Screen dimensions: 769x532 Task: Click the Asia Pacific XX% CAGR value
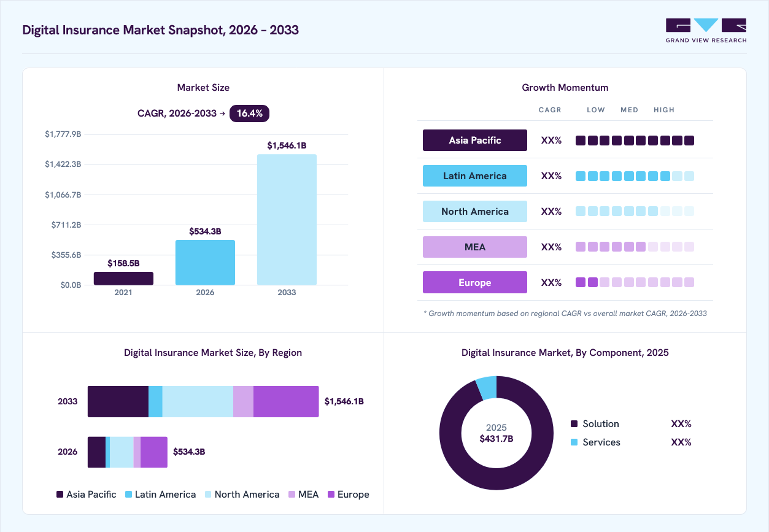[x=551, y=140]
